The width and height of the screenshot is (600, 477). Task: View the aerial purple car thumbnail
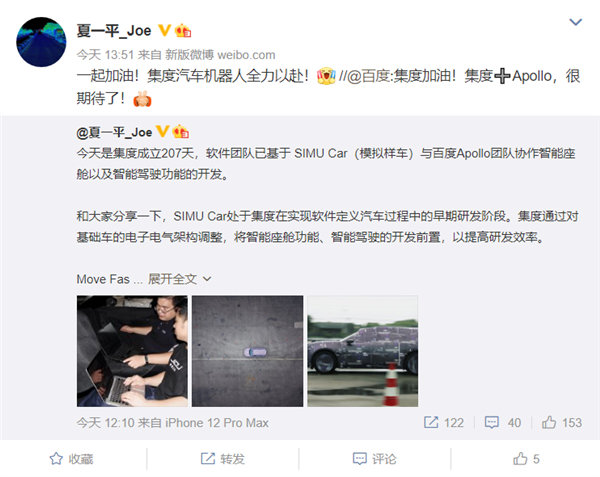tap(248, 351)
